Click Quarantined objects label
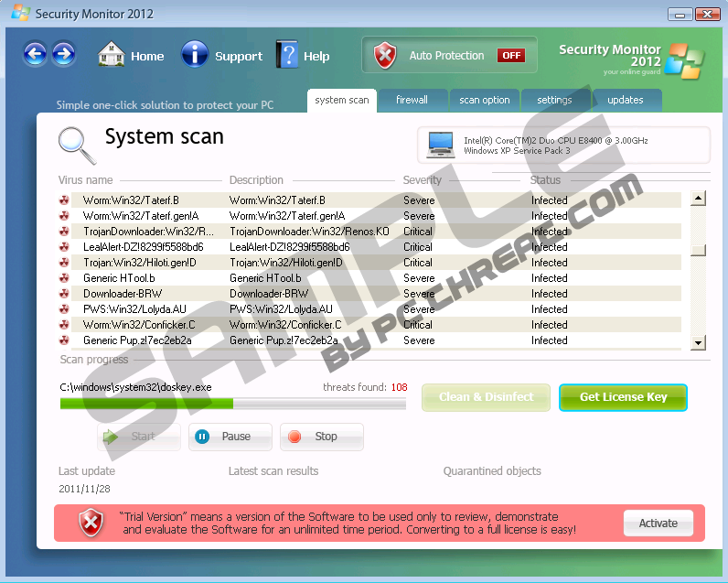The width and height of the screenshot is (728, 583). 492,471
